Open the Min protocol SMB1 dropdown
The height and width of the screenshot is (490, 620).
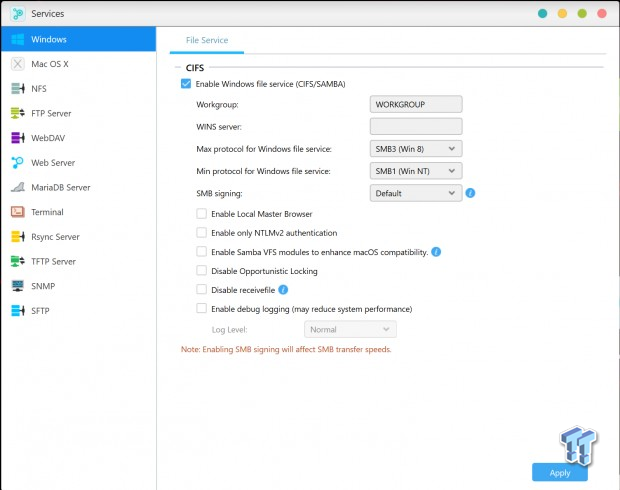point(416,171)
